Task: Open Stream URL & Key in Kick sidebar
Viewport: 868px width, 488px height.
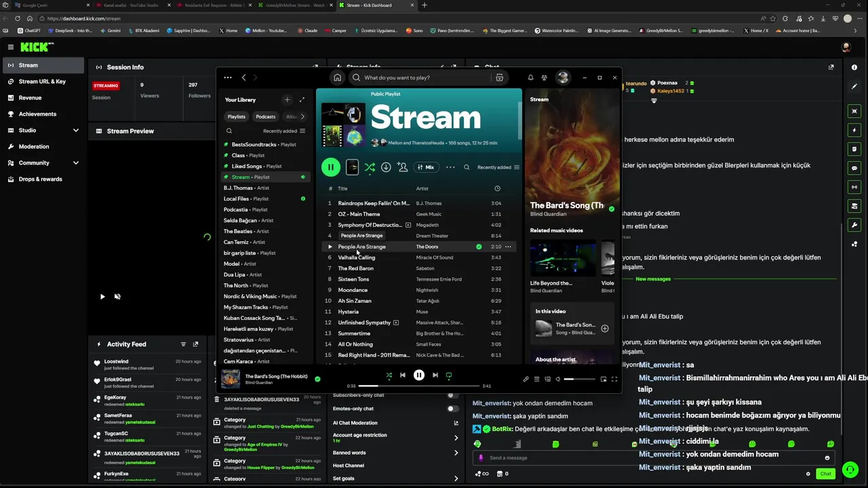Action: pyautogui.click(x=42, y=81)
